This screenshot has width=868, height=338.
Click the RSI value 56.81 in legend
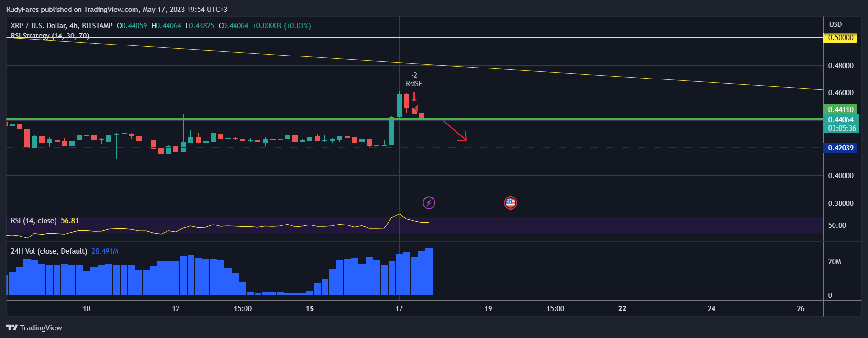click(69, 221)
